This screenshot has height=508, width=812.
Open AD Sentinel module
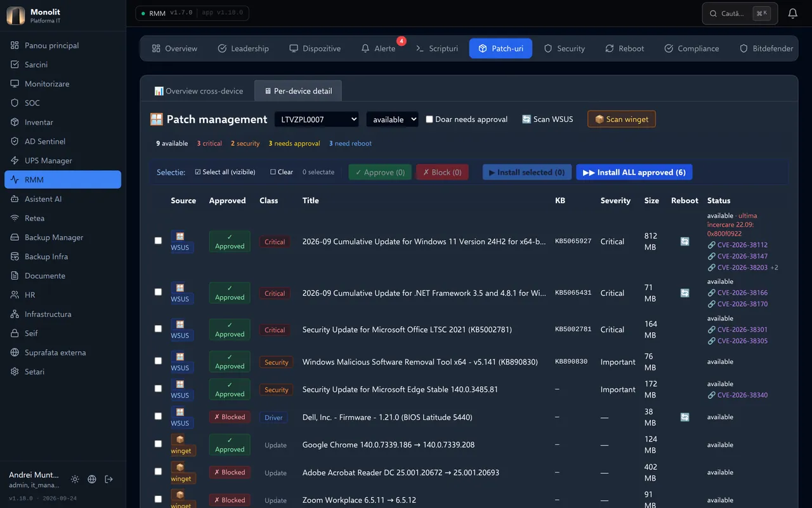63,142
